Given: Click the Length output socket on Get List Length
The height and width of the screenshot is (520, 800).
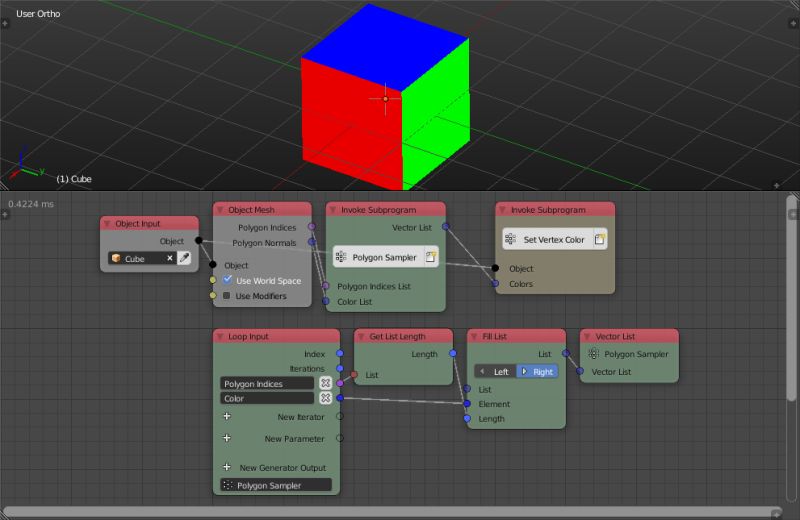Looking at the screenshot, I should 453,353.
